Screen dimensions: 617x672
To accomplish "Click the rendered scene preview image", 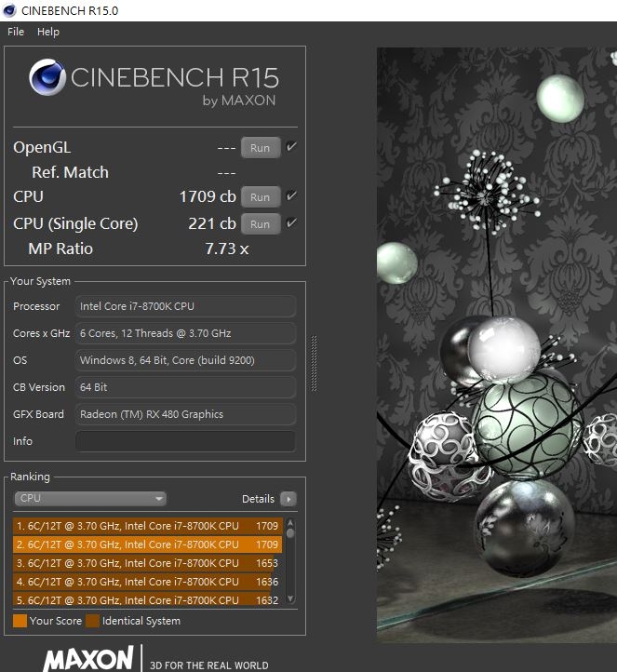I will pyautogui.click(x=497, y=345).
